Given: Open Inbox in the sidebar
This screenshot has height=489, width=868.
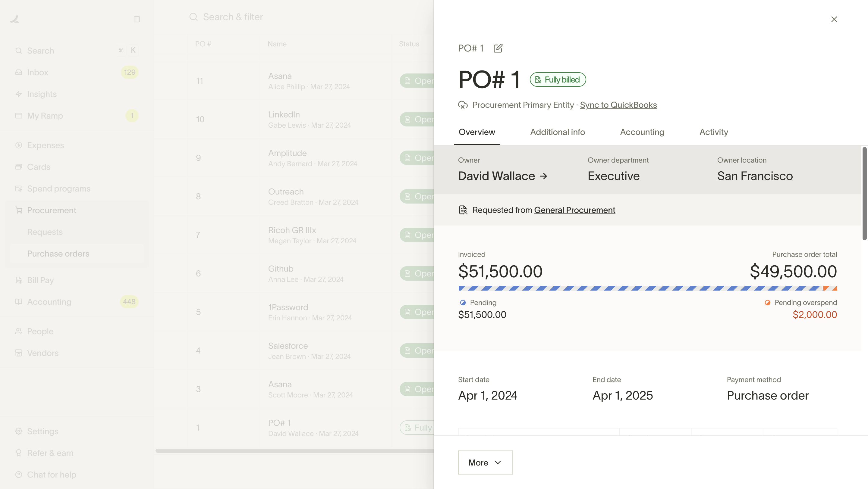Looking at the screenshot, I should 77,72.
